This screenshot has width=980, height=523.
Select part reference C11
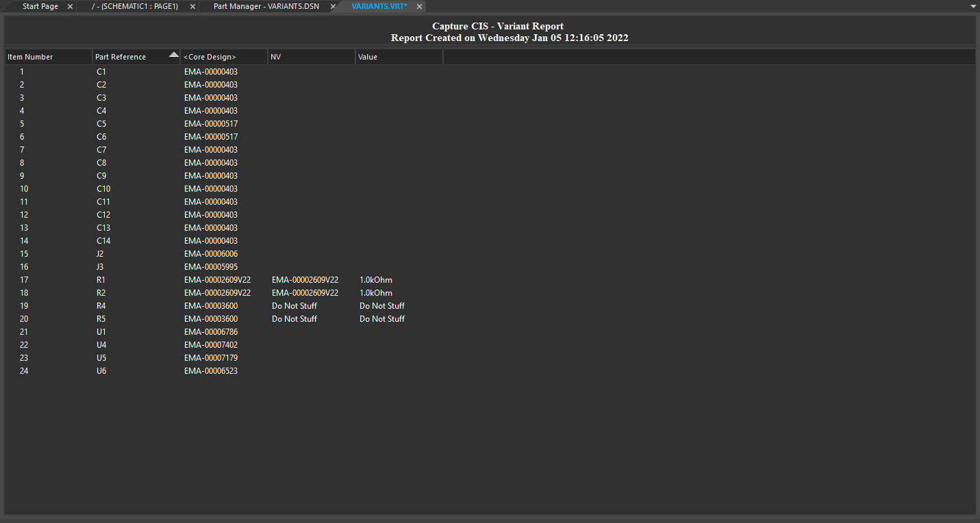(x=103, y=201)
